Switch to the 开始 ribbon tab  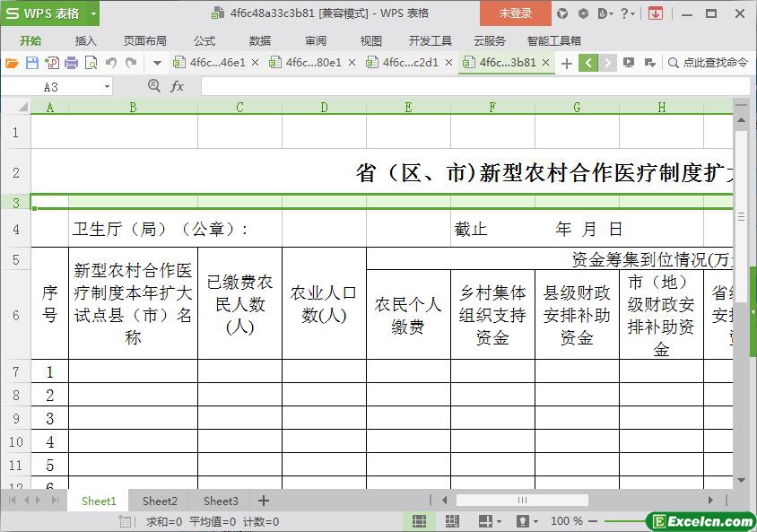30,41
